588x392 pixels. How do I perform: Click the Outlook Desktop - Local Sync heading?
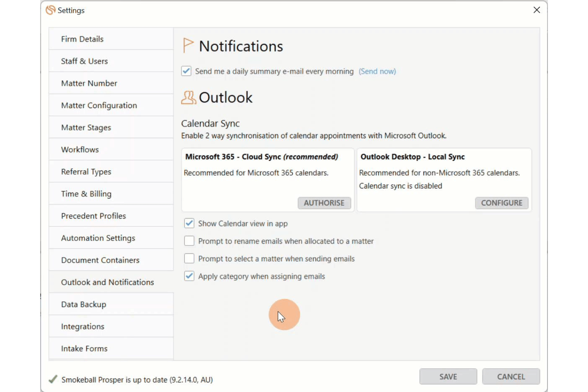pyautogui.click(x=412, y=157)
